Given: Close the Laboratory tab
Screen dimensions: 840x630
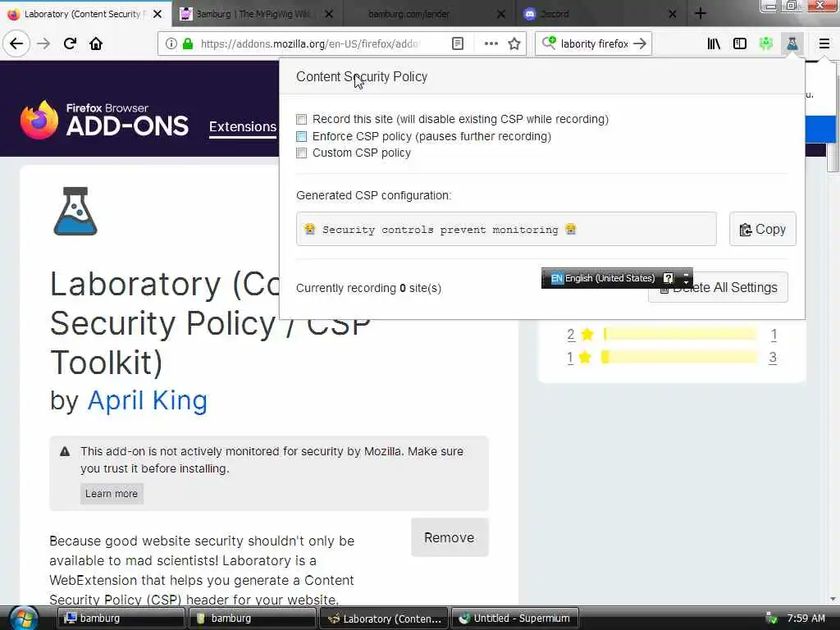Looking at the screenshot, I should pyautogui.click(x=157, y=14).
